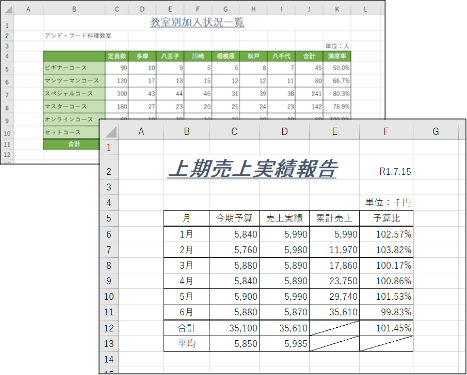
Task: Click the 予算比 header cell
Action: (386, 218)
